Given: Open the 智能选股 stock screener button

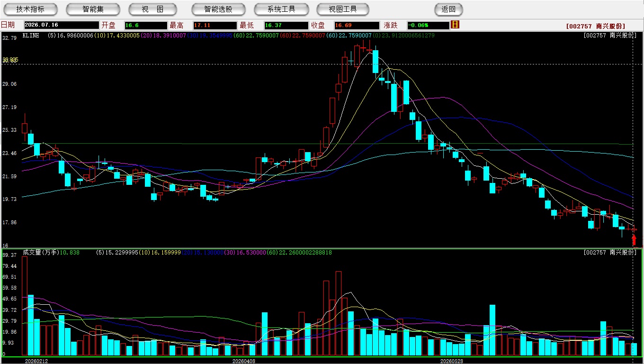Looking at the screenshot, I should click(218, 9).
